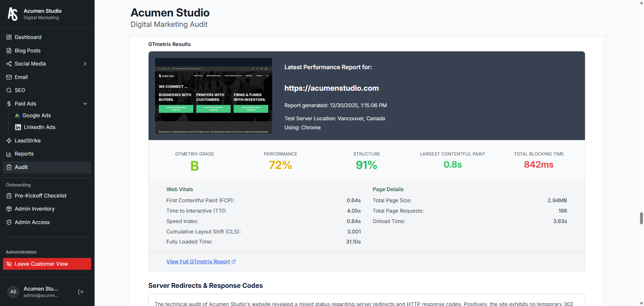This screenshot has height=306, width=644.
Task: Click the Total Page Size 2.94MB value
Action: (x=557, y=201)
